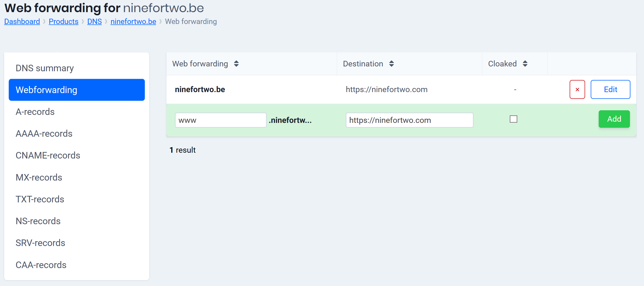Go to A-records section
Viewport: 644px width, 286px height.
[x=35, y=112]
